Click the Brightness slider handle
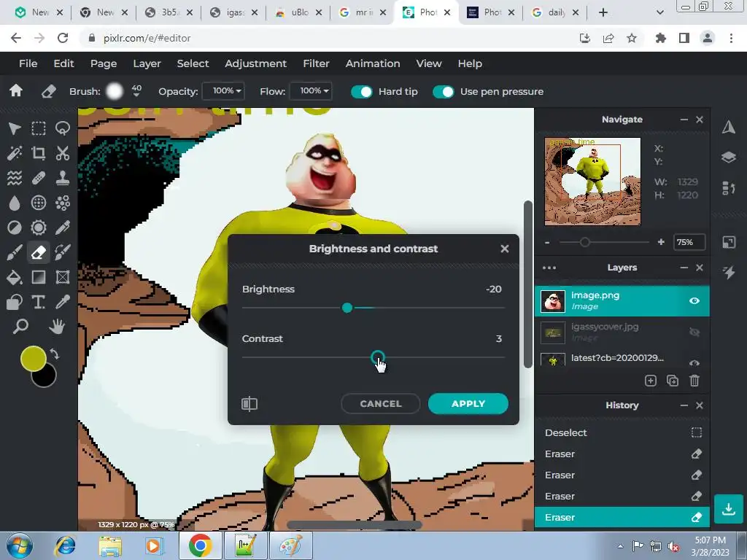This screenshot has width=747, height=560. point(347,308)
